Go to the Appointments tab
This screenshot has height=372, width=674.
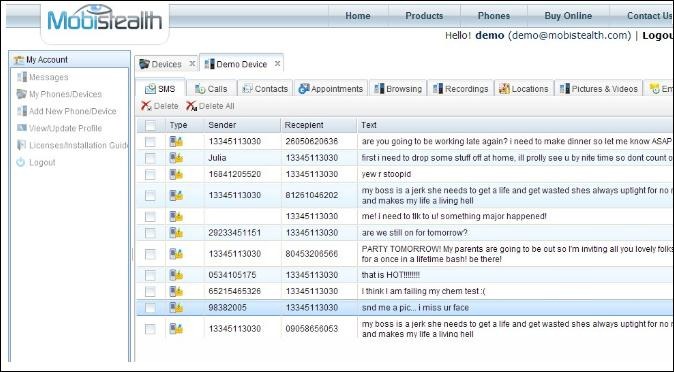pyautogui.click(x=331, y=89)
